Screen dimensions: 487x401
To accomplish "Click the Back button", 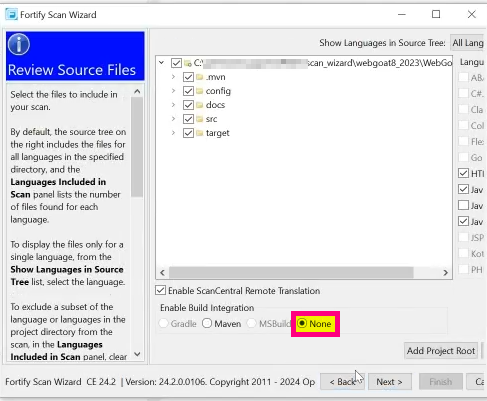I will pos(342,382).
